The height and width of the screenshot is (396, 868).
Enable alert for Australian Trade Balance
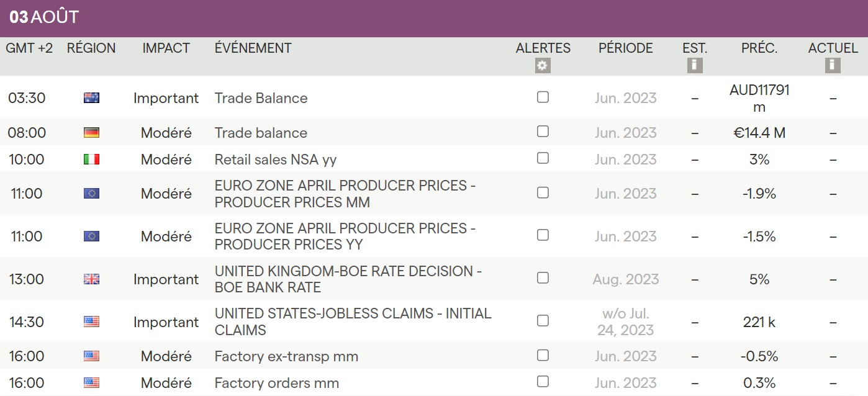point(543,97)
